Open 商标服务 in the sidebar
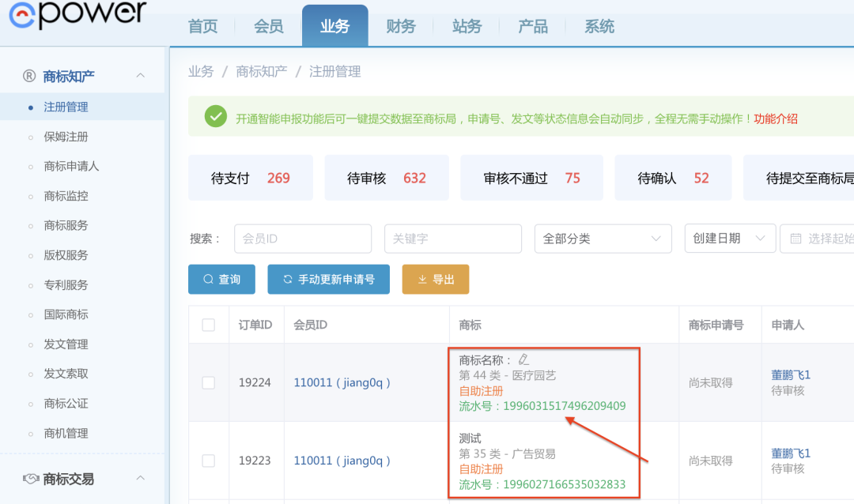The height and width of the screenshot is (504, 854). point(66,225)
